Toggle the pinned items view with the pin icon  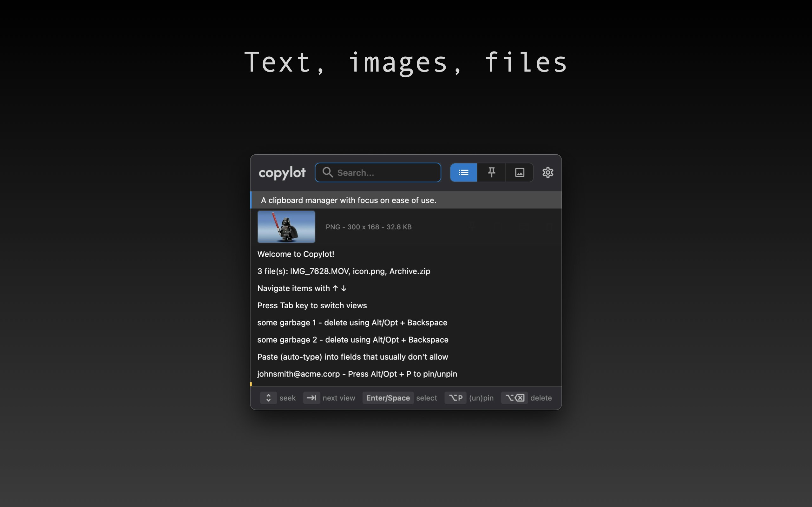coord(491,172)
